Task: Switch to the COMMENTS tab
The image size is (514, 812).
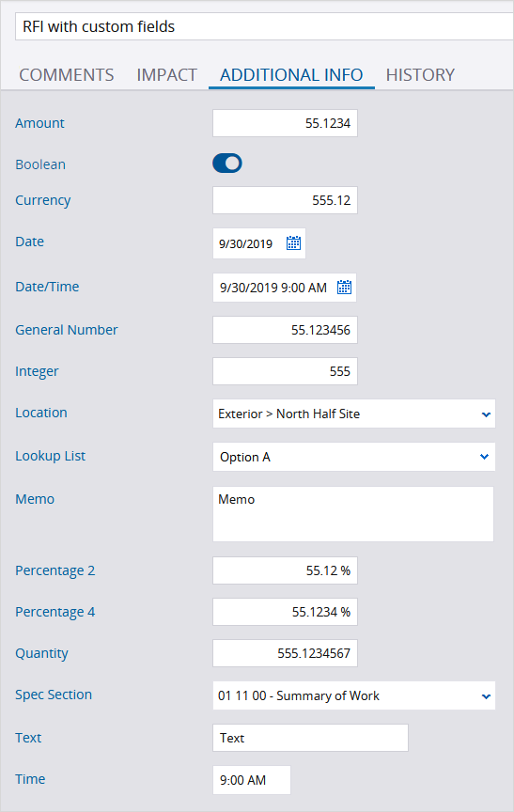Action: [x=67, y=75]
